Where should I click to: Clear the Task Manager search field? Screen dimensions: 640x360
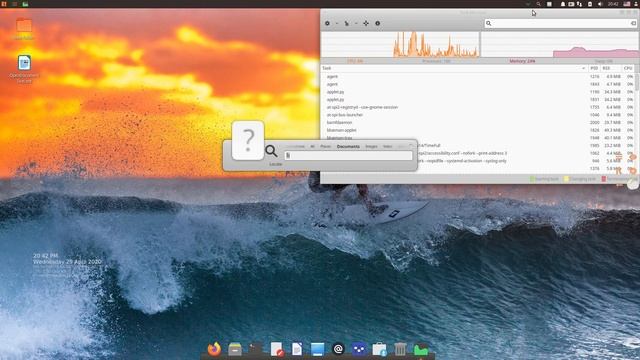(633, 23)
